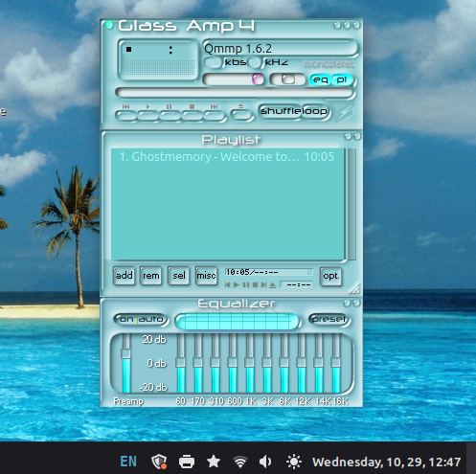Skip to next track in main window
Screen dimensions: 476x474
[214, 116]
